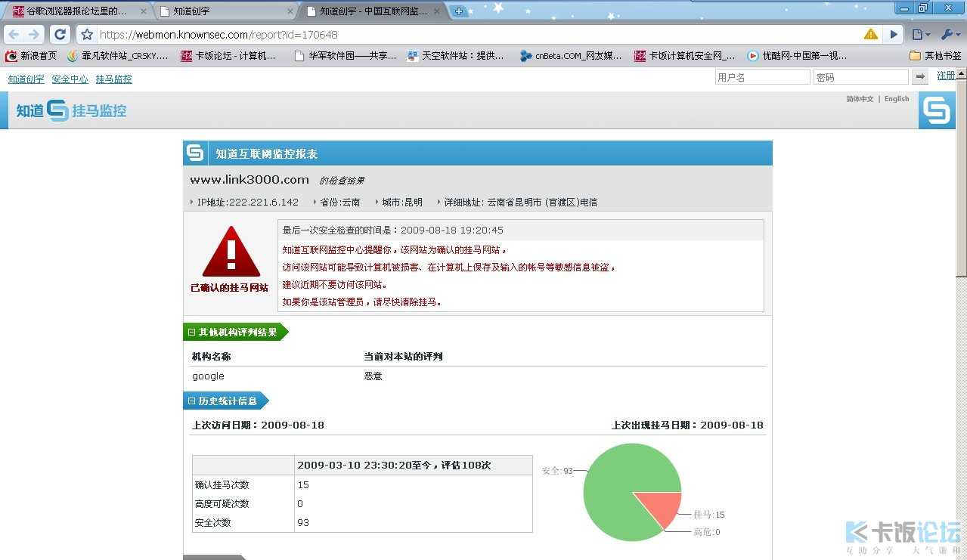967x560 pixels.
Task: Focus the 用户名 username field
Action: pyautogui.click(x=762, y=77)
